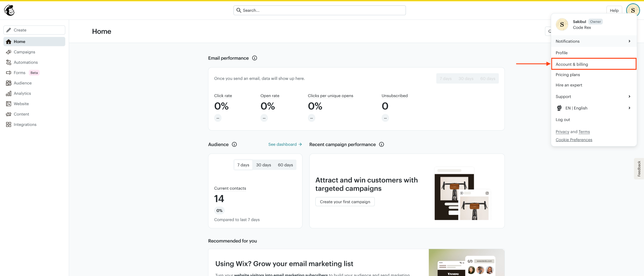Expand the EN | English language chevron
Viewport: 644px width, 276px height.
(x=629, y=108)
